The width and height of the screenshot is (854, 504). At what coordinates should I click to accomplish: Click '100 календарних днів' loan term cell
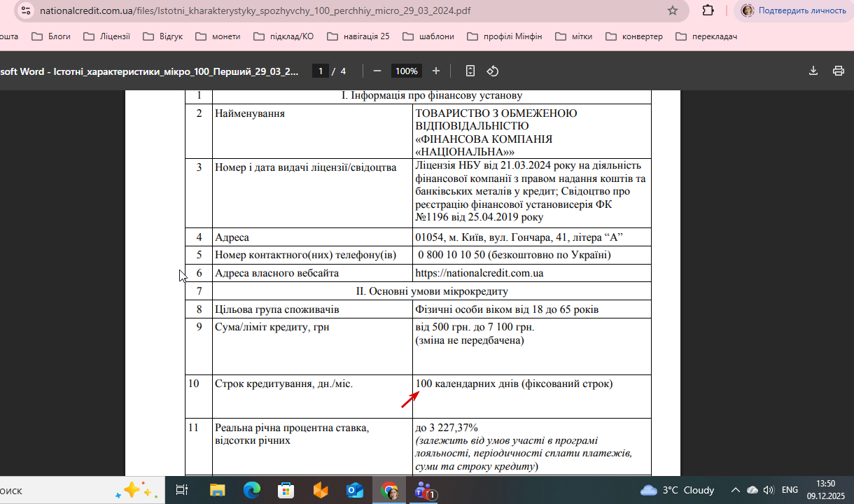point(532,396)
